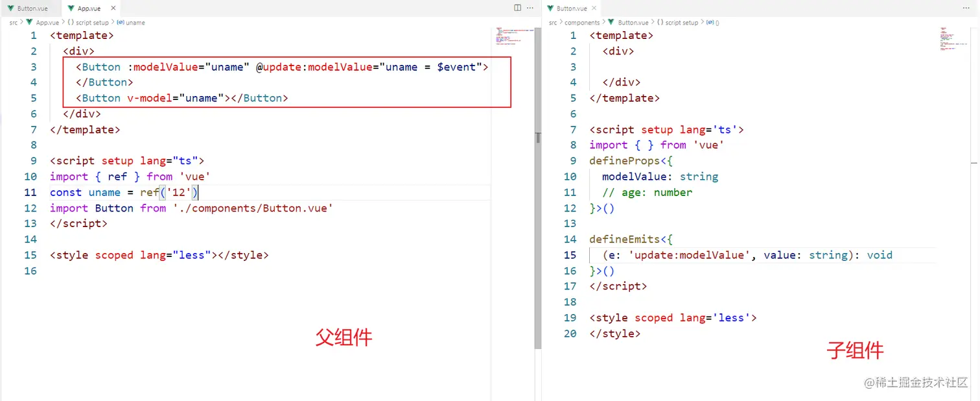The image size is (980, 401).
Task: Click "<style scoped lang='less'>" in Button.vue
Action: pyautogui.click(x=673, y=318)
